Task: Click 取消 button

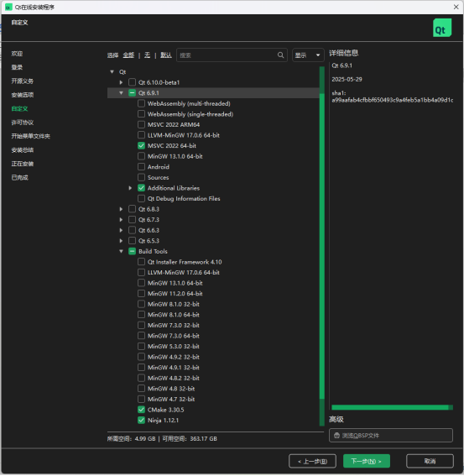Action: [430, 461]
